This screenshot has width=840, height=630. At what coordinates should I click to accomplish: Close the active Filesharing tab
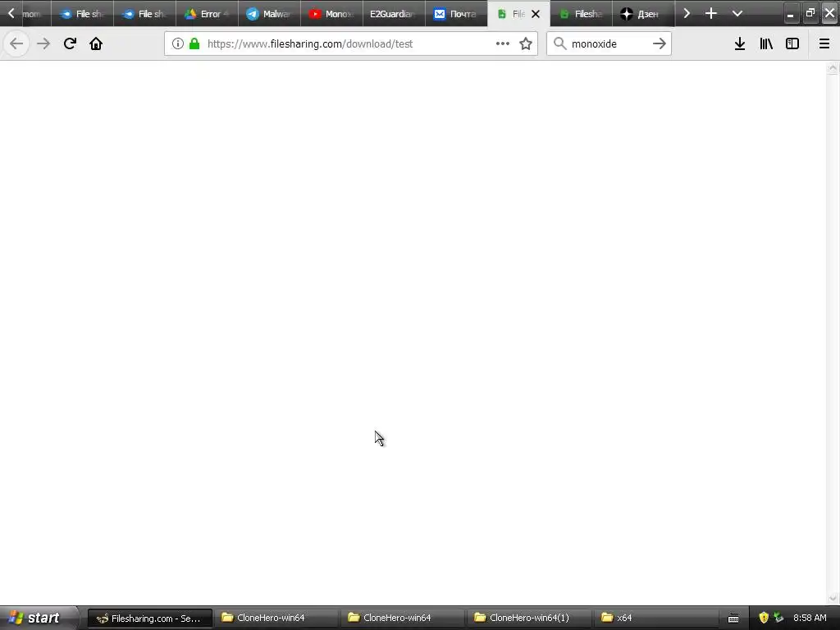tap(535, 14)
